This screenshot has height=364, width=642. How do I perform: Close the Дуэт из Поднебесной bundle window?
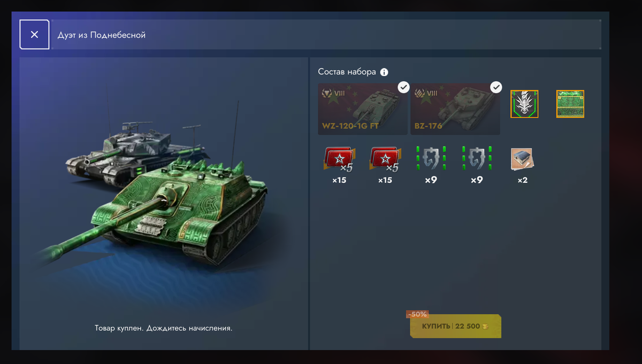point(34,34)
